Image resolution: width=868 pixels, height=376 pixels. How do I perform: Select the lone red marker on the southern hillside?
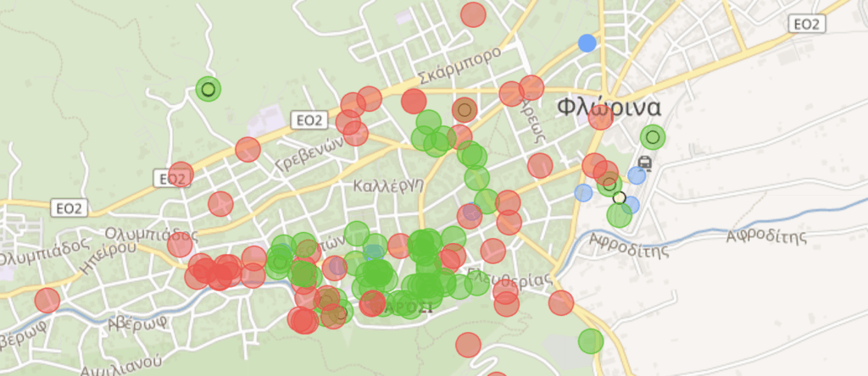pyautogui.click(x=468, y=345)
